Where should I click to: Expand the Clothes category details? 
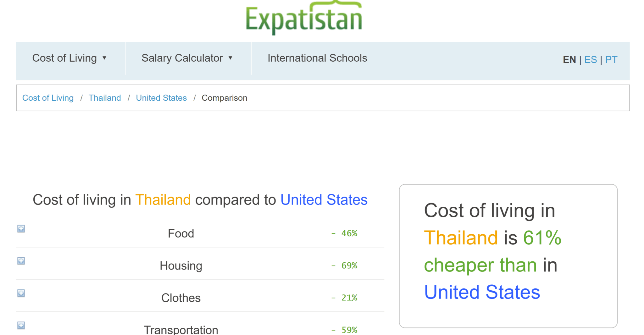21,293
